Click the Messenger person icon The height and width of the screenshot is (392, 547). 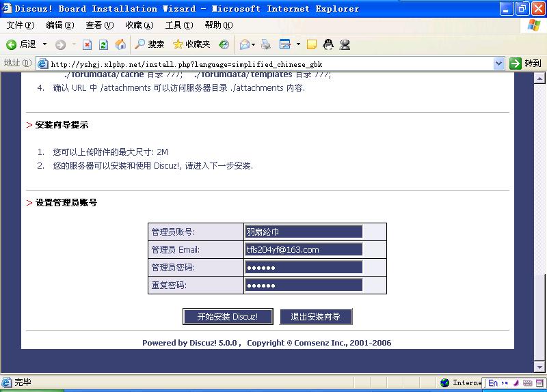pos(345,44)
